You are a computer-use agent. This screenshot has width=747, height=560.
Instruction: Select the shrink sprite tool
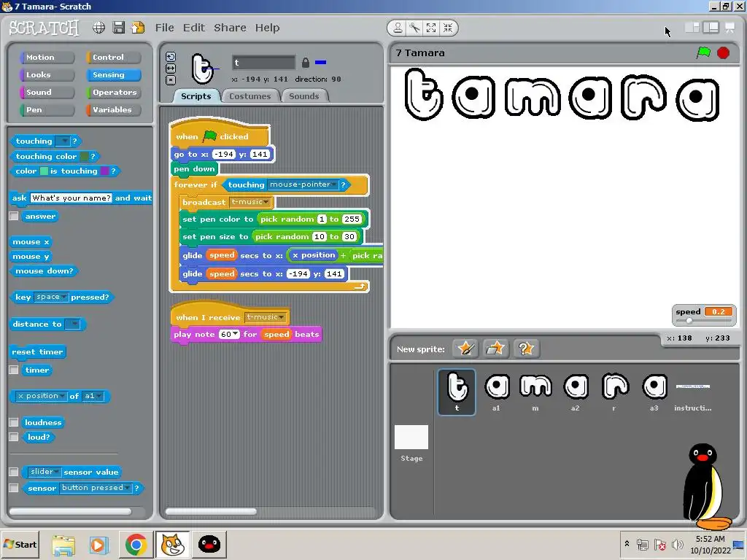tap(448, 28)
